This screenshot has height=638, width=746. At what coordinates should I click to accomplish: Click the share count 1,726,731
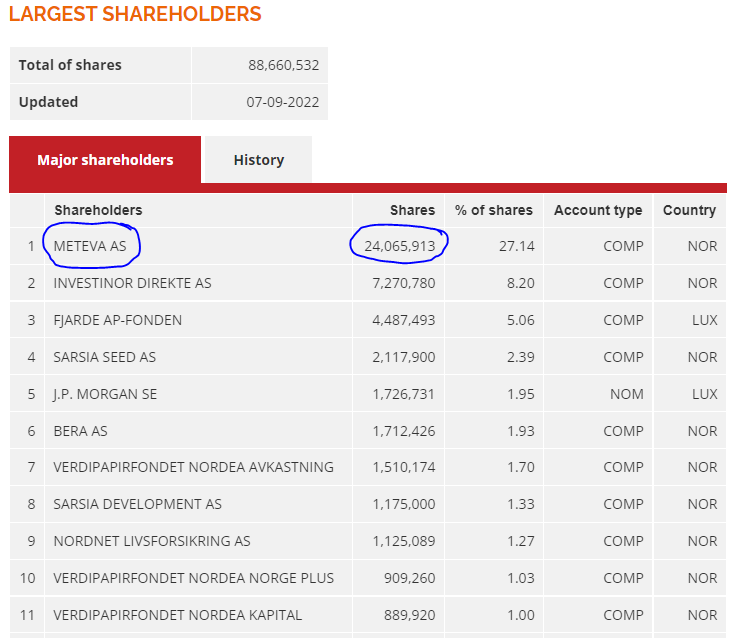(403, 394)
